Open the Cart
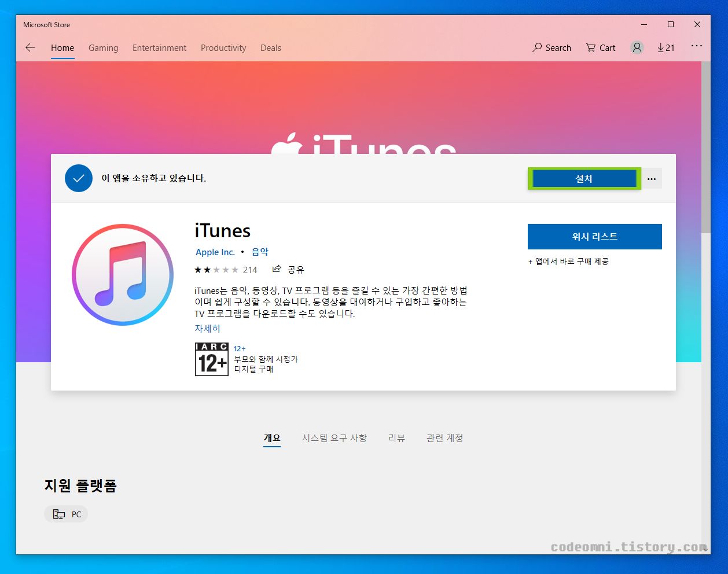 (x=601, y=47)
